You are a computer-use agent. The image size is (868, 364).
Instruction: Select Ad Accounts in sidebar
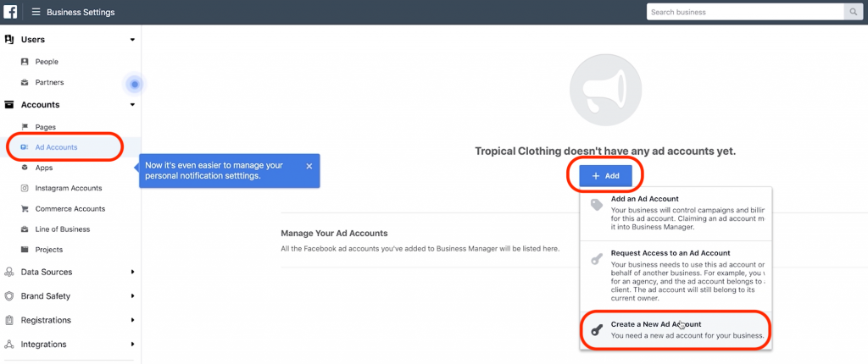tap(57, 147)
